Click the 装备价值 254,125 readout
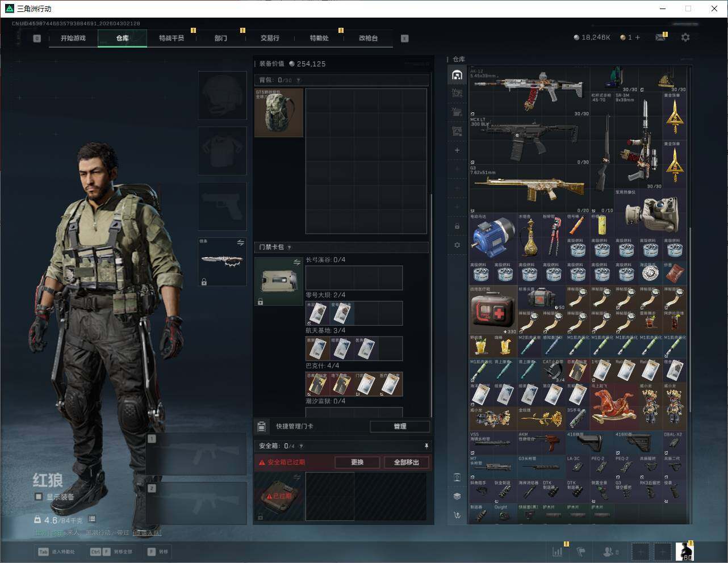 click(292, 64)
